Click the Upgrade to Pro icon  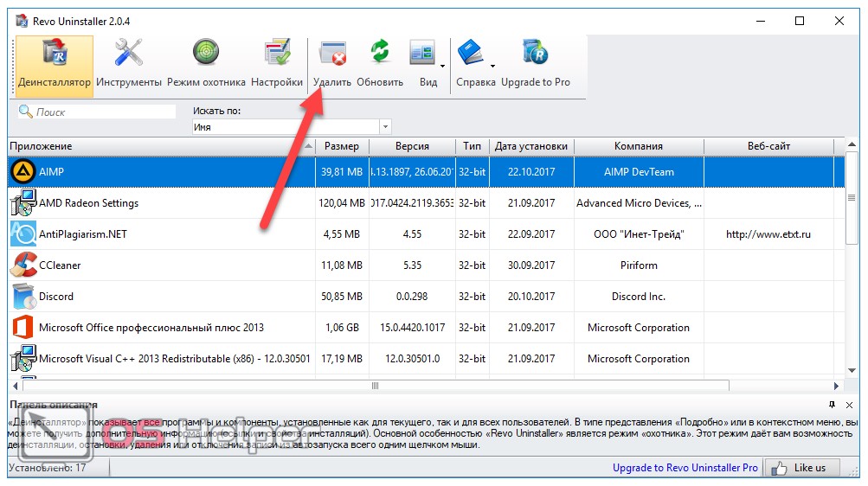coord(536,65)
